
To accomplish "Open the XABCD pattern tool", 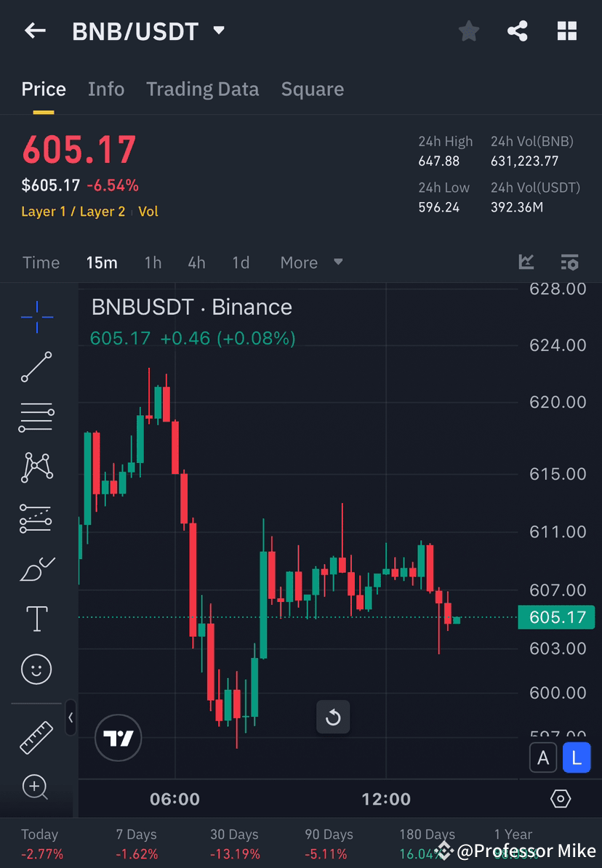I will (x=36, y=467).
